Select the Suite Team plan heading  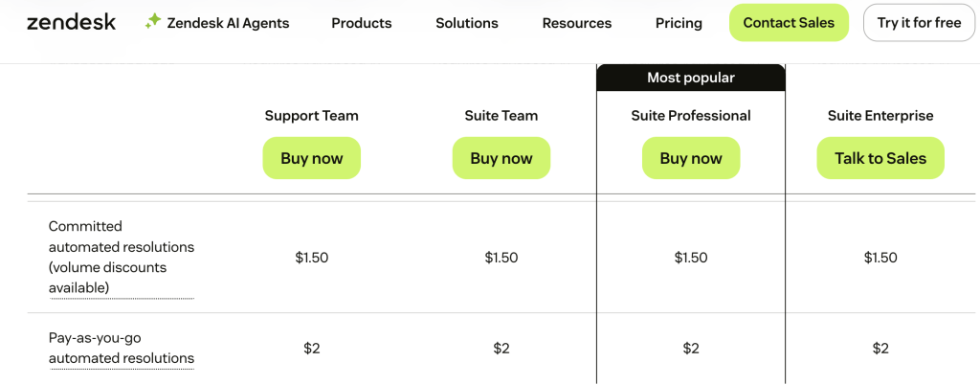pos(501,116)
